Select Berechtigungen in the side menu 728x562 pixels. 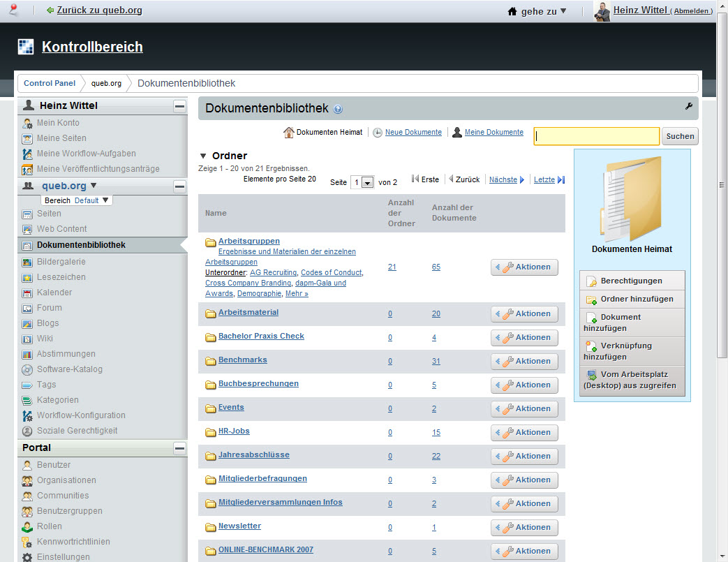pos(631,281)
